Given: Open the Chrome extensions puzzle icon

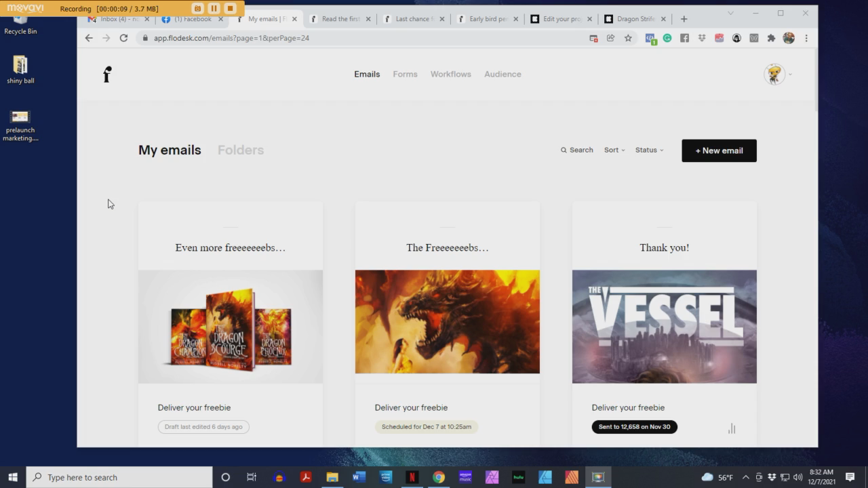Looking at the screenshot, I should [x=771, y=38].
